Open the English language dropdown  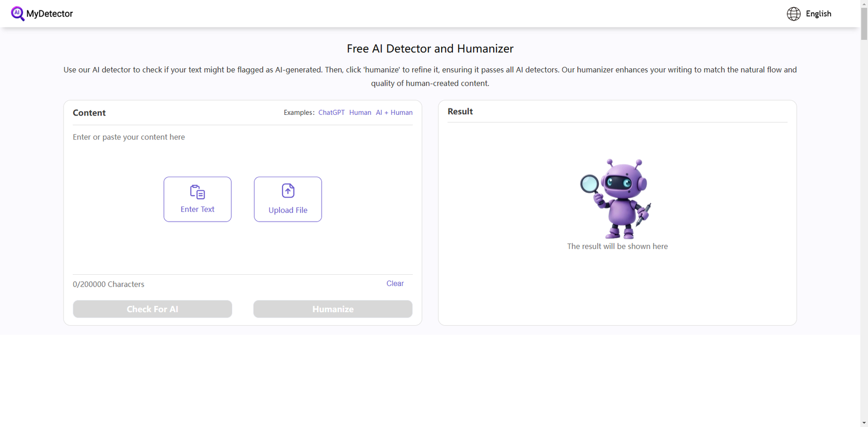[818, 14]
